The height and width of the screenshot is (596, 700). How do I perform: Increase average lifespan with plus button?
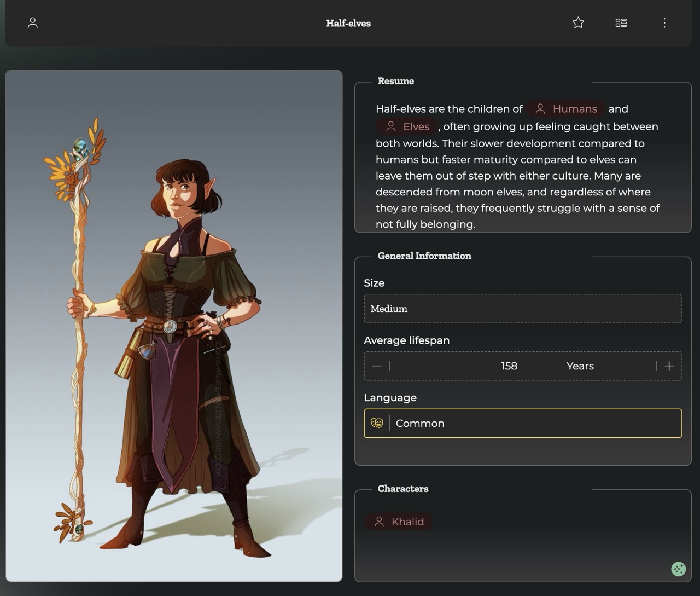[669, 366]
